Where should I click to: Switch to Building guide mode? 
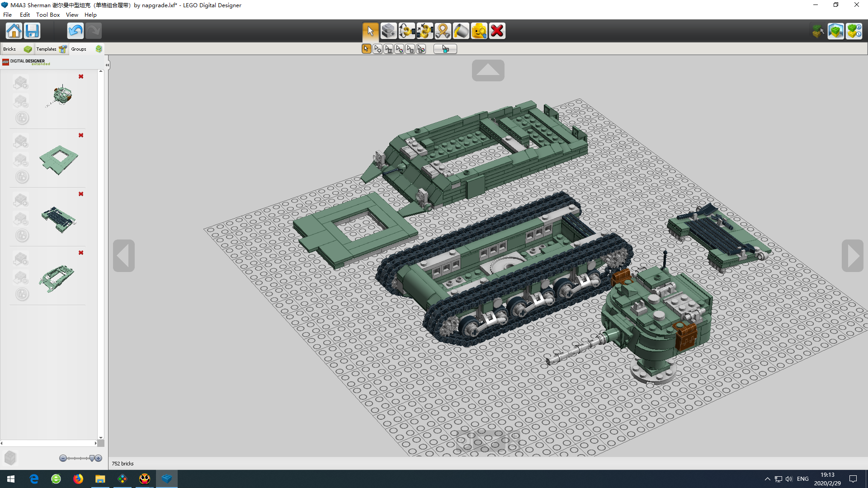pyautogui.click(x=854, y=31)
